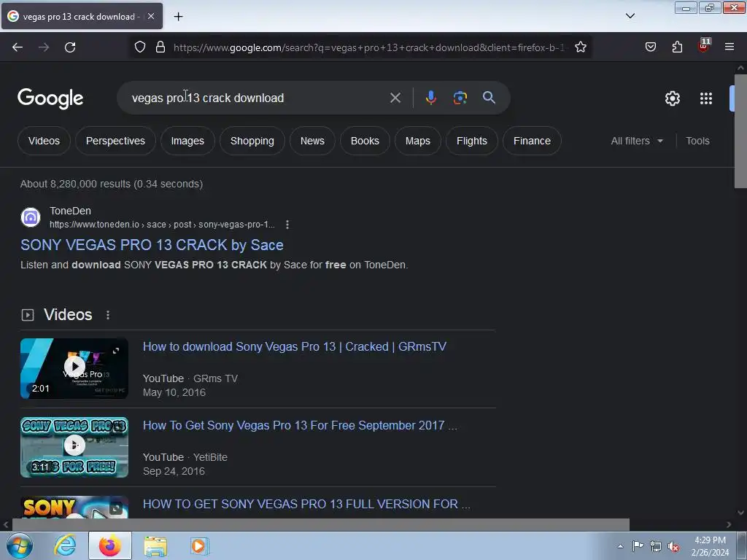The height and width of the screenshot is (560, 747).
Task: Clear the Google search box text
Action: tap(395, 98)
